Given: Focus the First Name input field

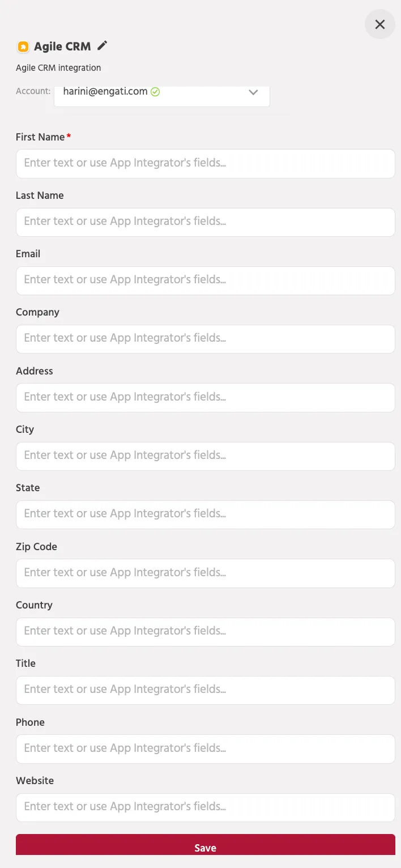Looking at the screenshot, I should 206,163.
